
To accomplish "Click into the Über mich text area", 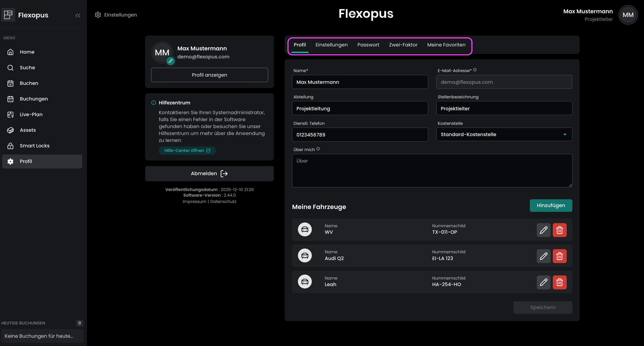I will [x=431, y=171].
